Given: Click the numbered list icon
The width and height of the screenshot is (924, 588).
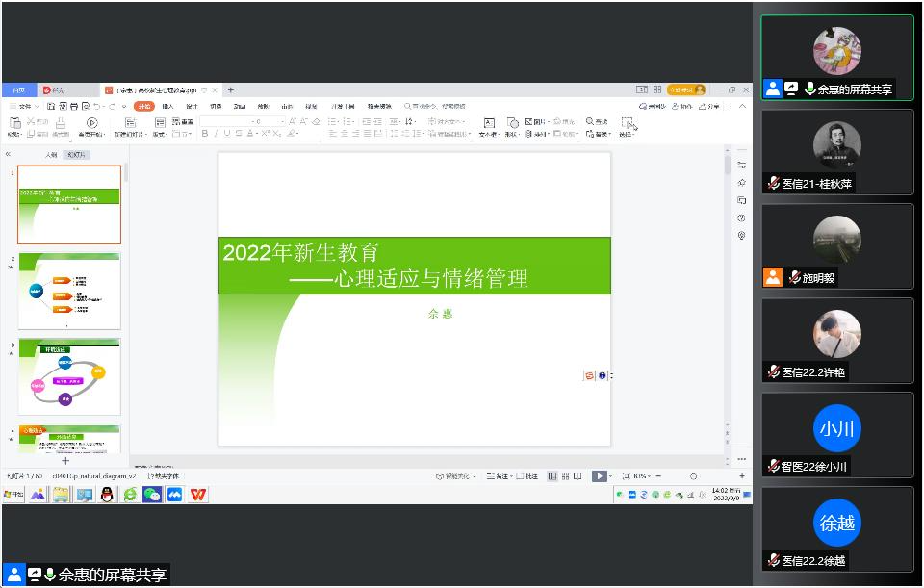Looking at the screenshot, I should (x=348, y=121).
